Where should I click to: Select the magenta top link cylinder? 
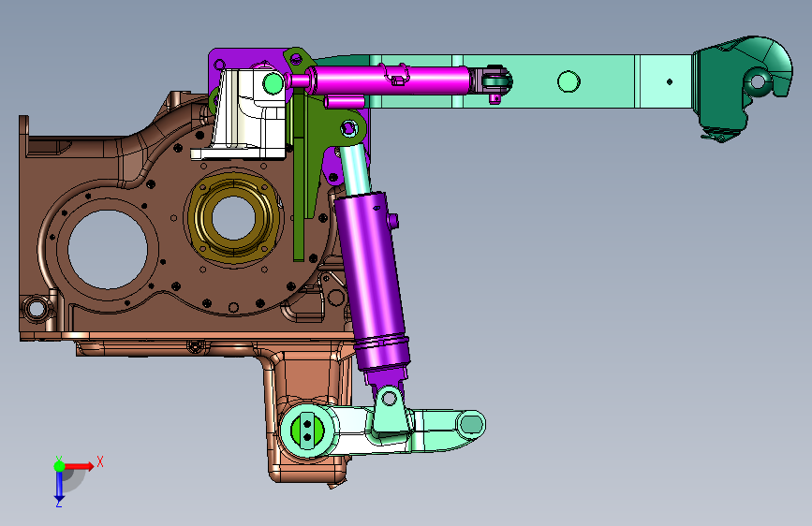[391, 80]
